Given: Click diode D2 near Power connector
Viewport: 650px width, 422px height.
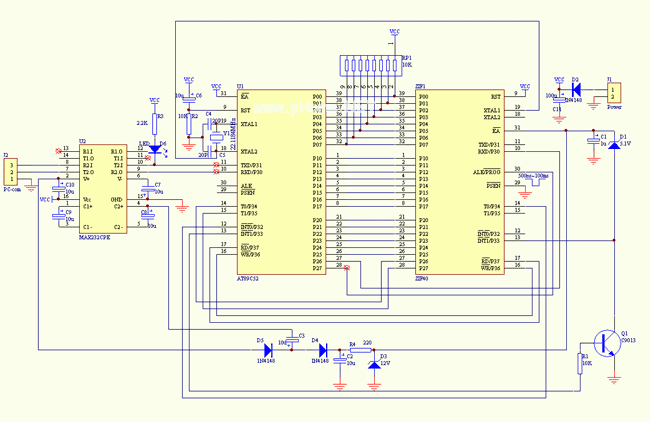Looking at the screenshot, I should click(x=577, y=90).
